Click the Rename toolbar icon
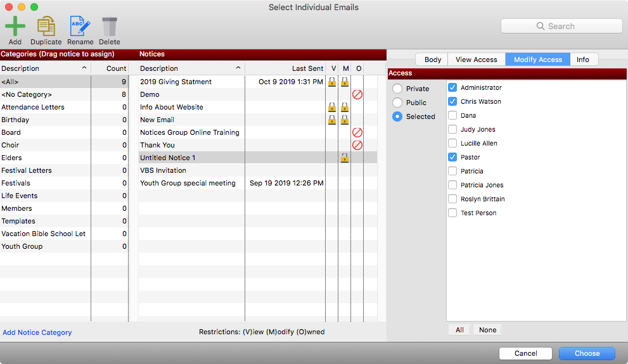This screenshot has height=364, width=628. [x=80, y=27]
